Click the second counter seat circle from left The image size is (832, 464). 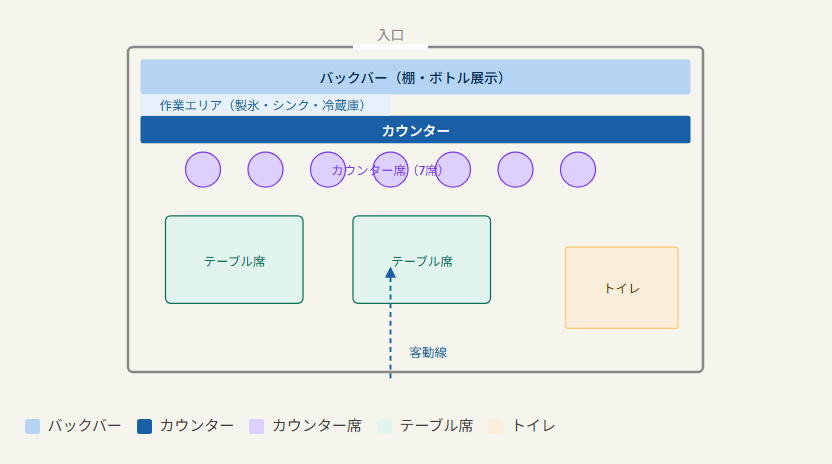[x=265, y=169]
